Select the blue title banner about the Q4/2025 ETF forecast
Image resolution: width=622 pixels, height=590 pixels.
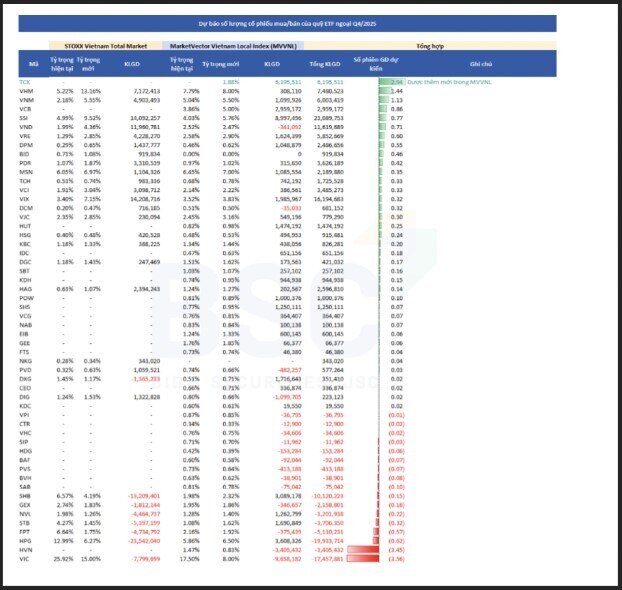click(287, 24)
